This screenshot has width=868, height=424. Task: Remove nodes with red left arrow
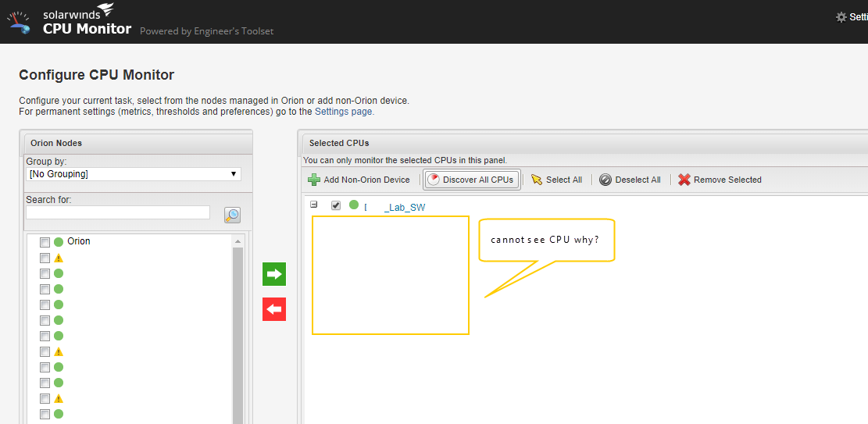[x=274, y=309]
